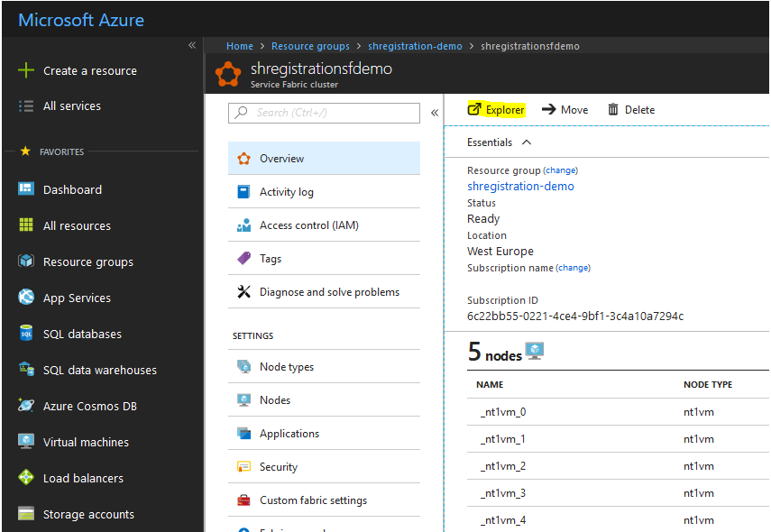Click the Applications icon in settings
Image resolution: width=771 pixels, height=532 pixels.
(x=243, y=433)
